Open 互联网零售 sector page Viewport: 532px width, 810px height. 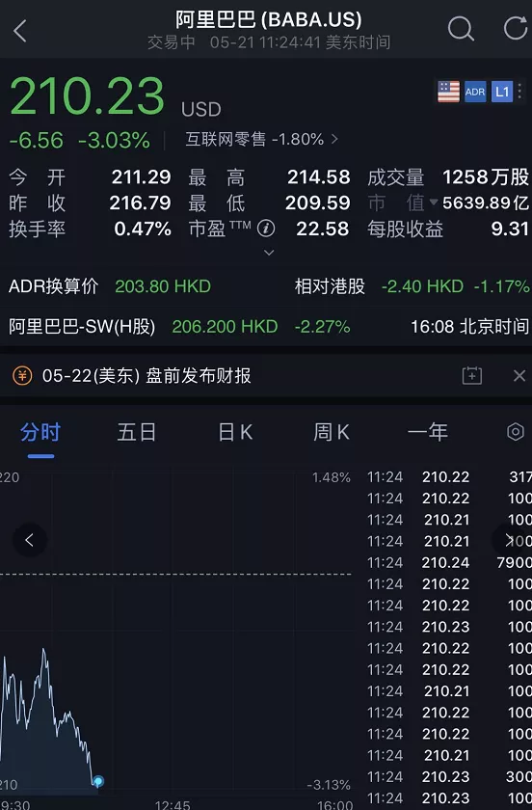(262, 139)
